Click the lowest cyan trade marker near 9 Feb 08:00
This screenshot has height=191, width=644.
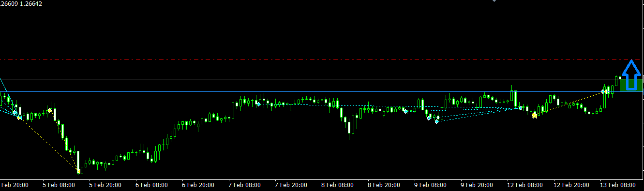pyautogui.click(x=436, y=121)
